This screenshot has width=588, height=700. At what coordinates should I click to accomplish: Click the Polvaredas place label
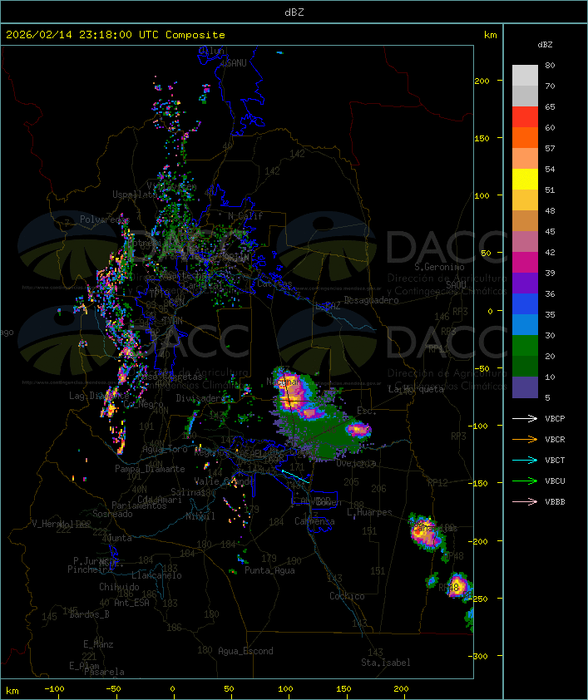(104, 219)
